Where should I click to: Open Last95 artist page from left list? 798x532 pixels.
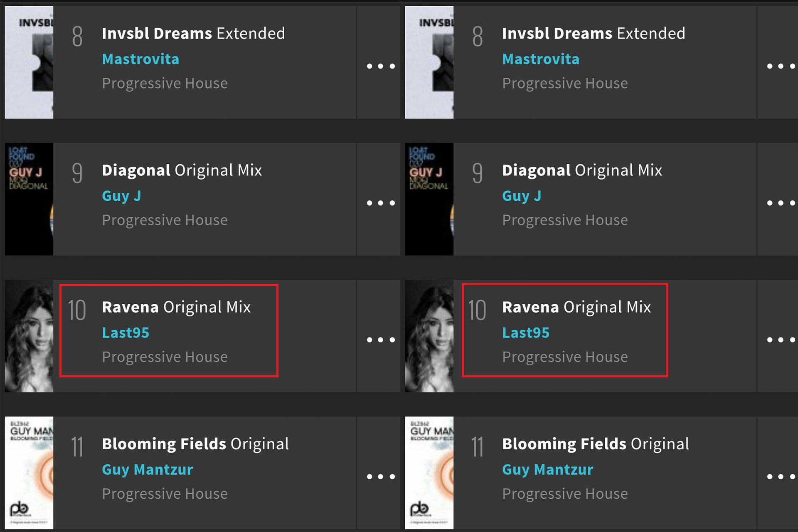(126, 332)
